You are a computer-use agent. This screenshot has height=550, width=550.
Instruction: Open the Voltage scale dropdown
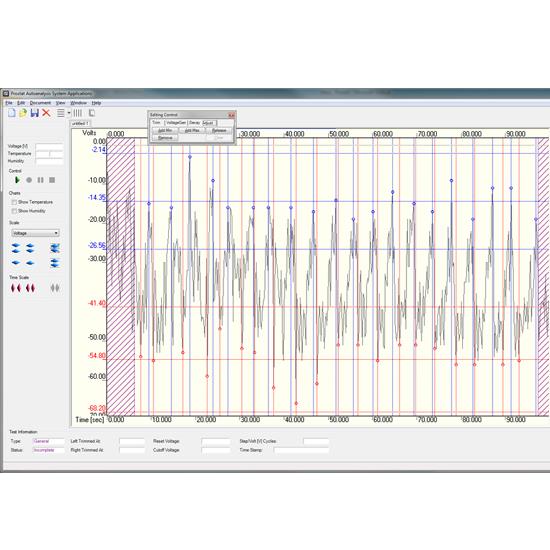click(35, 233)
